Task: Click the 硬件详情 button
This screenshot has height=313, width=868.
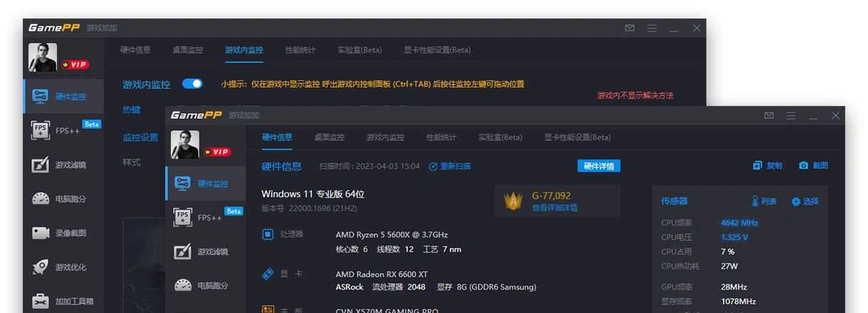Action: click(599, 166)
